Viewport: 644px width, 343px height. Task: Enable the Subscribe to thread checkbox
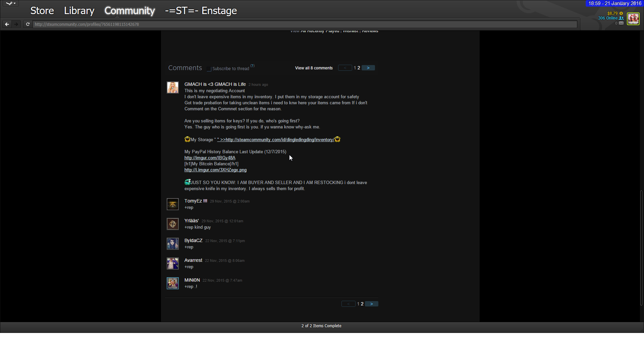pyautogui.click(x=209, y=69)
